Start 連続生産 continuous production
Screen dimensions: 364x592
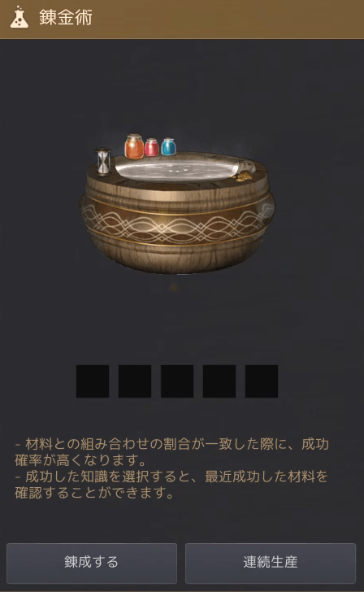pos(271,563)
